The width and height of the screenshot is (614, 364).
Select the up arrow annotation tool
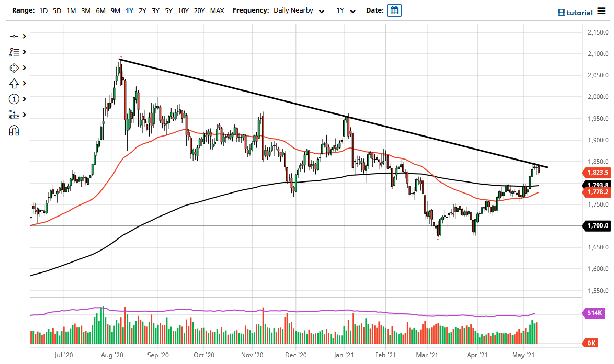pyautogui.click(x=14, y=83)
